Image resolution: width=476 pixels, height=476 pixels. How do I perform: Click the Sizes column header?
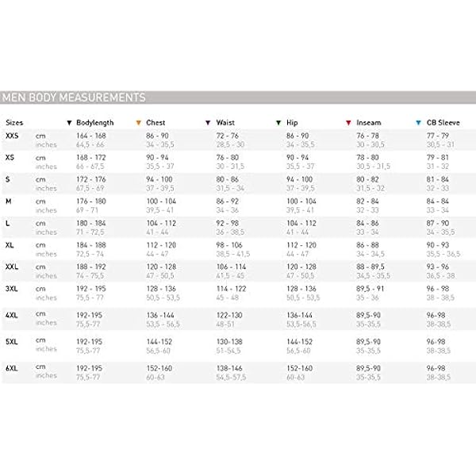coord(14,123)
